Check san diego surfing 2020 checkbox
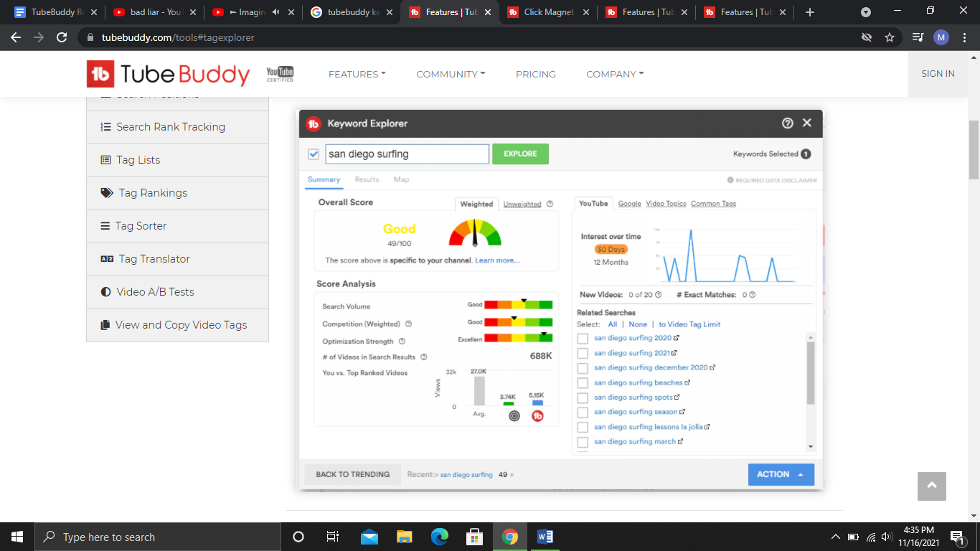Image resolution: width=980 pixels, height=551 pixels. [583, 339]
